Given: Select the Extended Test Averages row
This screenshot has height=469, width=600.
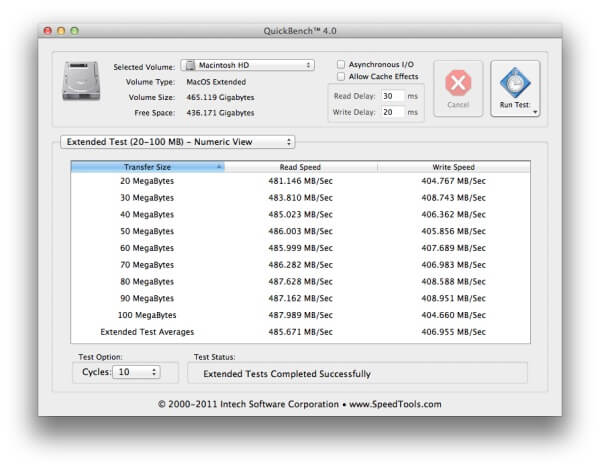Looking at the screenshot, I should [300, 332].
